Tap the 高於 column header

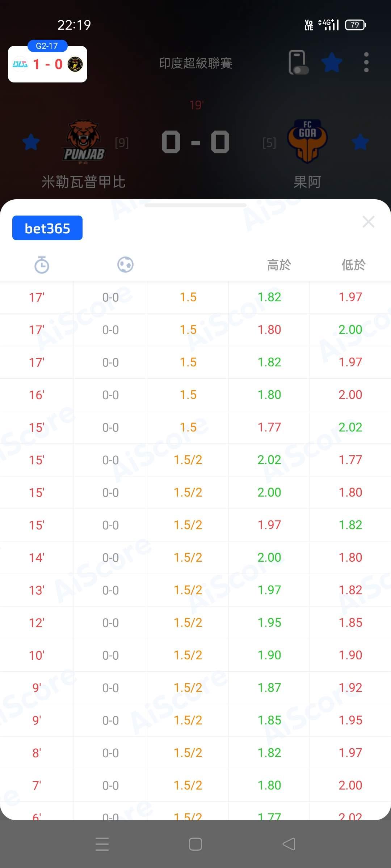[279, 265]
